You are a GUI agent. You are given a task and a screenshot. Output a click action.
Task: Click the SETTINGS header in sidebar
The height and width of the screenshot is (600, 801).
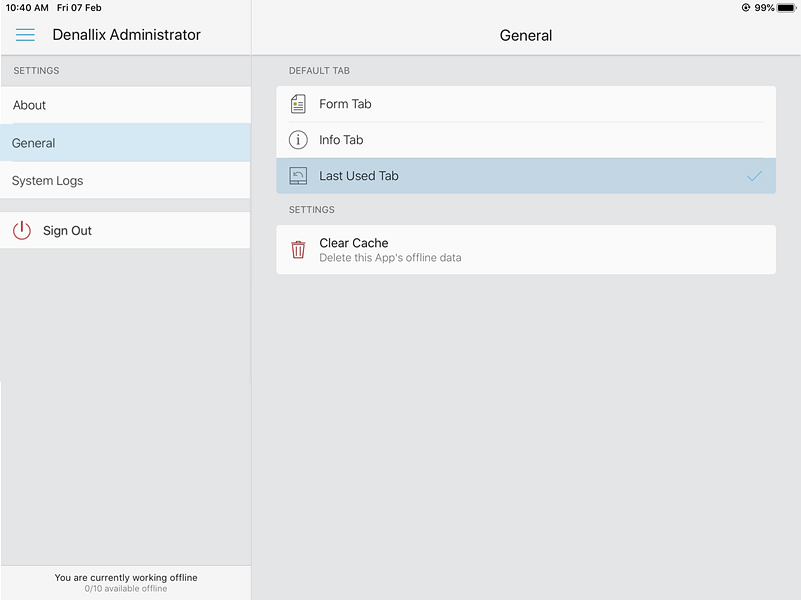(x=36, y=71)
